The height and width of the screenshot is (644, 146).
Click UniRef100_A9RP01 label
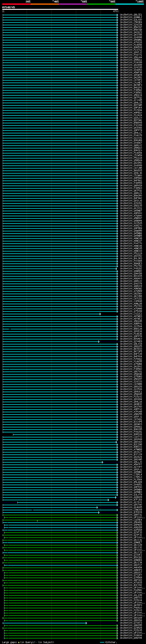(131, 324)
